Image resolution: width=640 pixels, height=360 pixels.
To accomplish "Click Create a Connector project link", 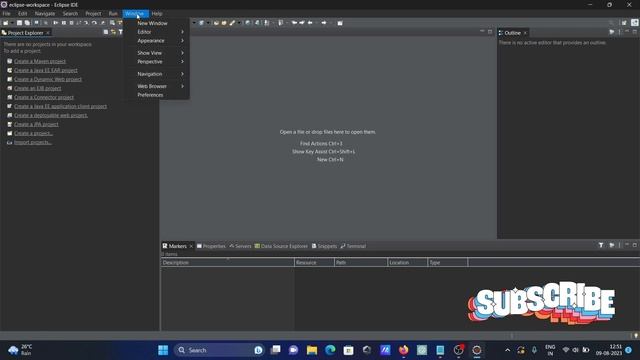I will [44, 97].
